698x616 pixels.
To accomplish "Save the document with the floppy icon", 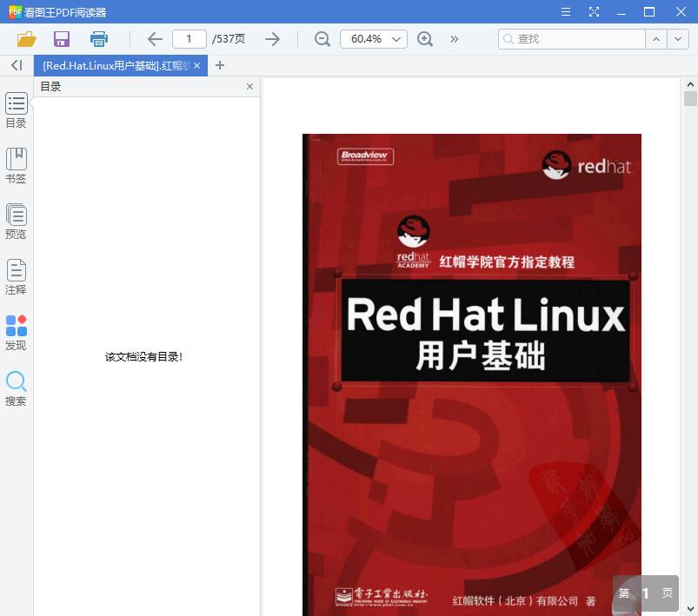I will tap(62, 39).
